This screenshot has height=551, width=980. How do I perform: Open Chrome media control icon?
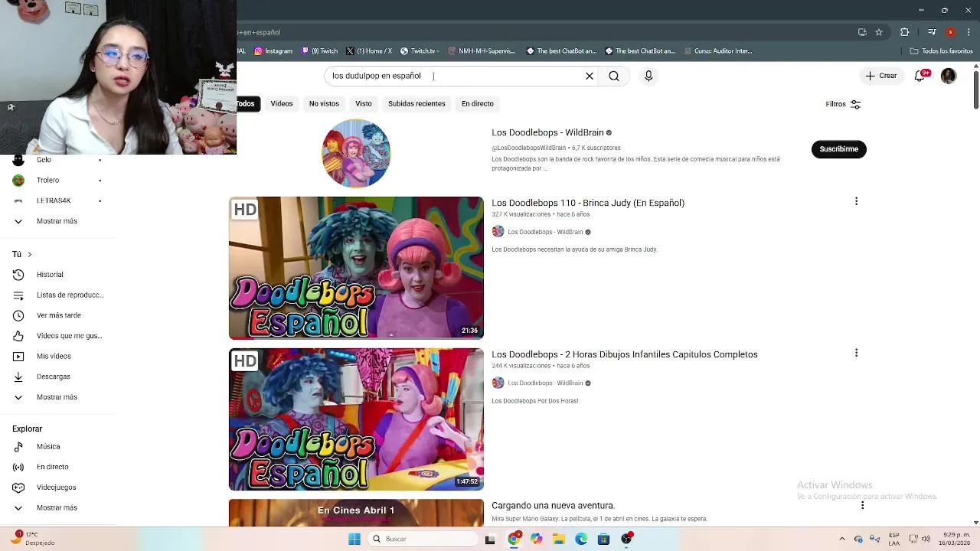932,32
